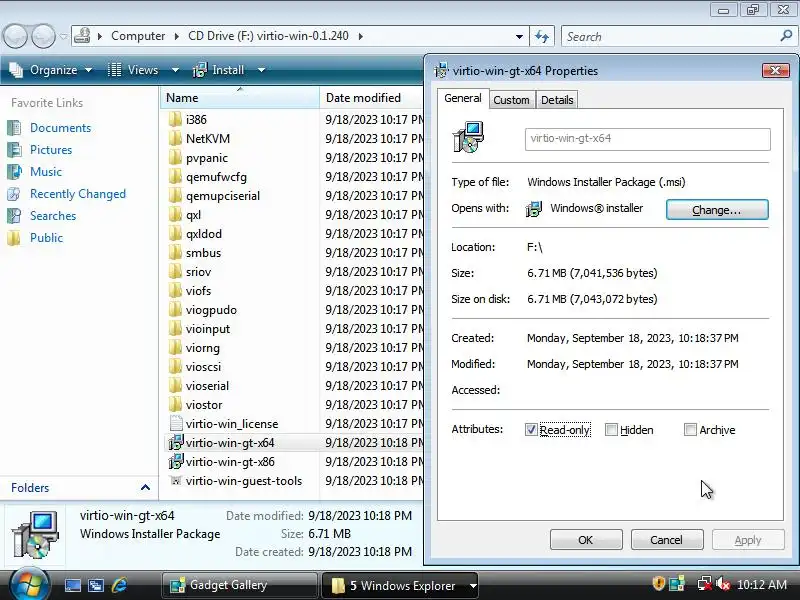
Task: Select the virtio-win_license file icon
Action: point(176,423)
